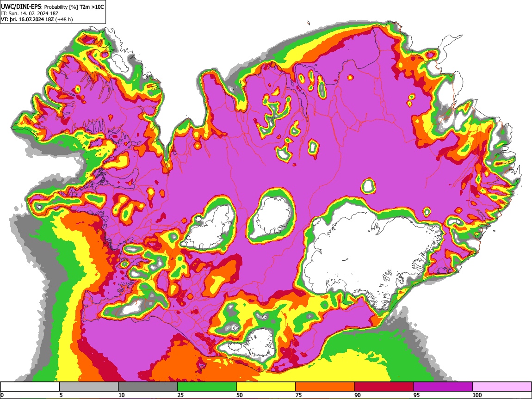Click the legend label '75'
Screen dimensions: 532x399
click(x=298, y=395)
